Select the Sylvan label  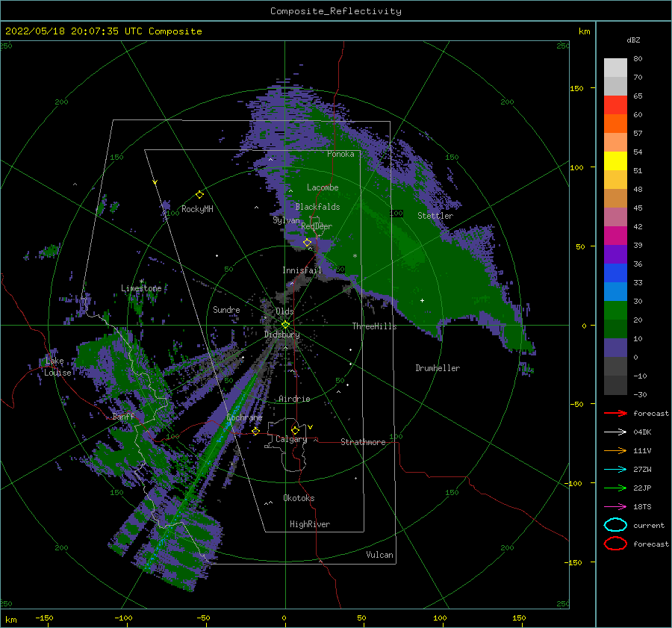coord(286,220)
